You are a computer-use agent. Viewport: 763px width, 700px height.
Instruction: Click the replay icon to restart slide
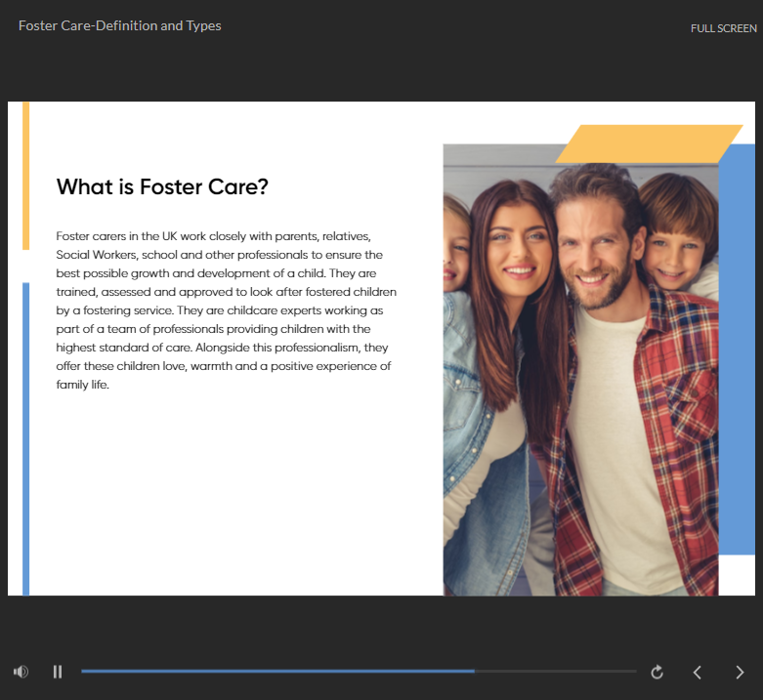(657, 672)
